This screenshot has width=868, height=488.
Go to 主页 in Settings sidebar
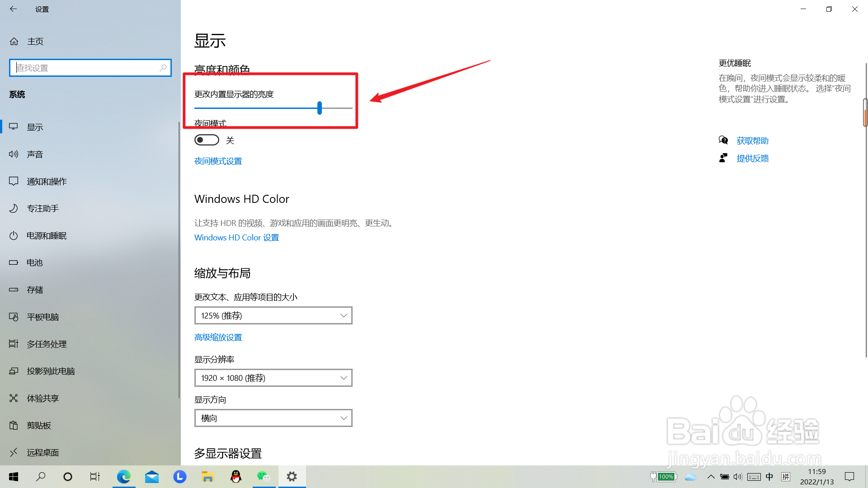pos(35,41)
